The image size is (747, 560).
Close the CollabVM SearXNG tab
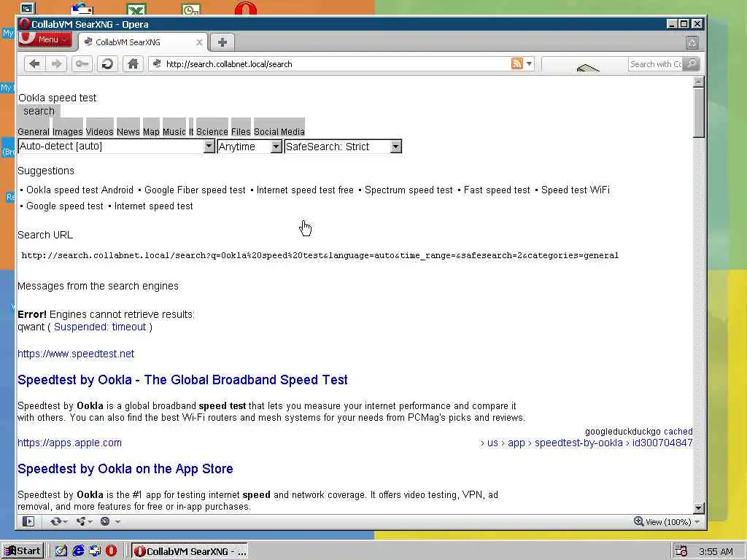point(199,42)
